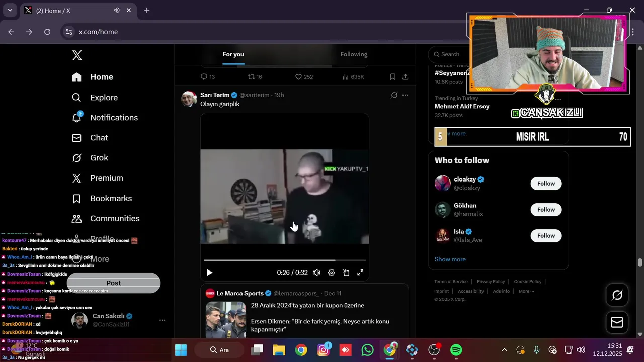This screenshot has width=644, height=362.
Task: Open Grok in the sidebar
Action: (90, 158)
